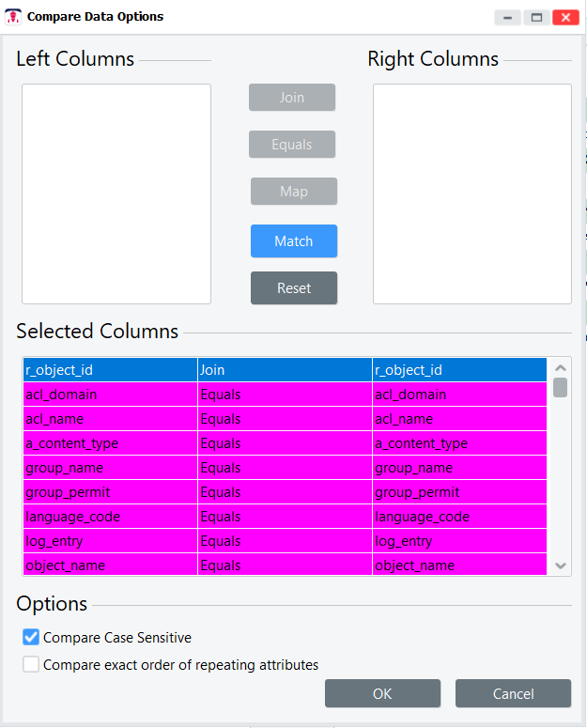587x728 pixels.
Task: Close the dialog with the red X
Action: 565,17
